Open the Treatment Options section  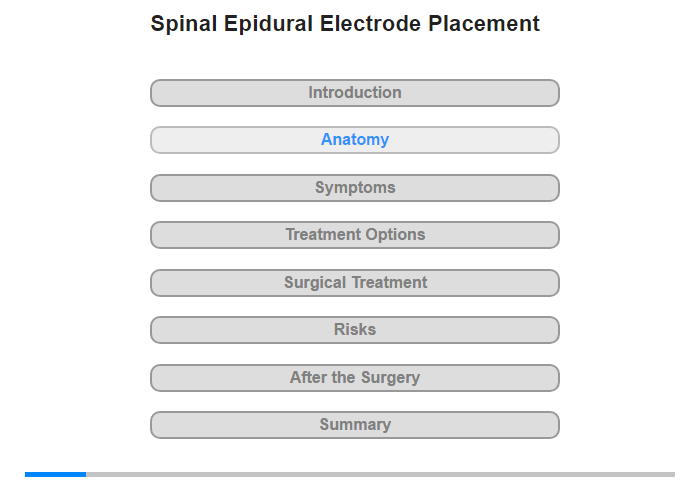[354, 235]
